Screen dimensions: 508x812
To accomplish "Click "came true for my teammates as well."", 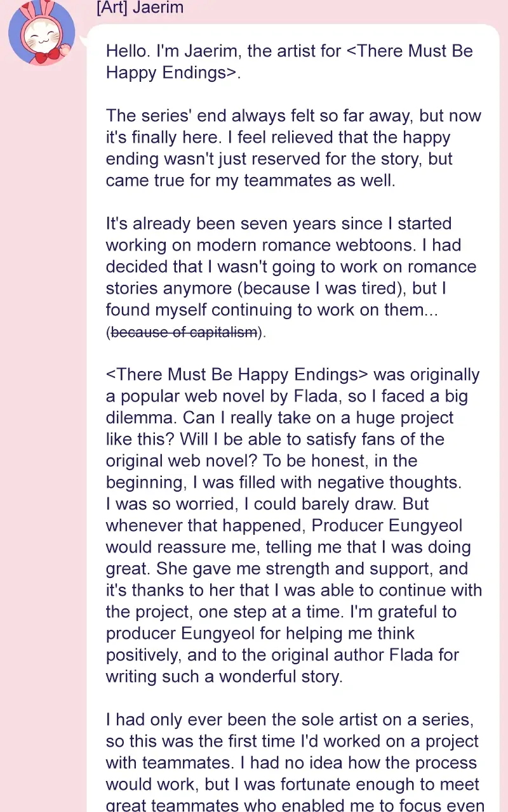I will point(250,180).
